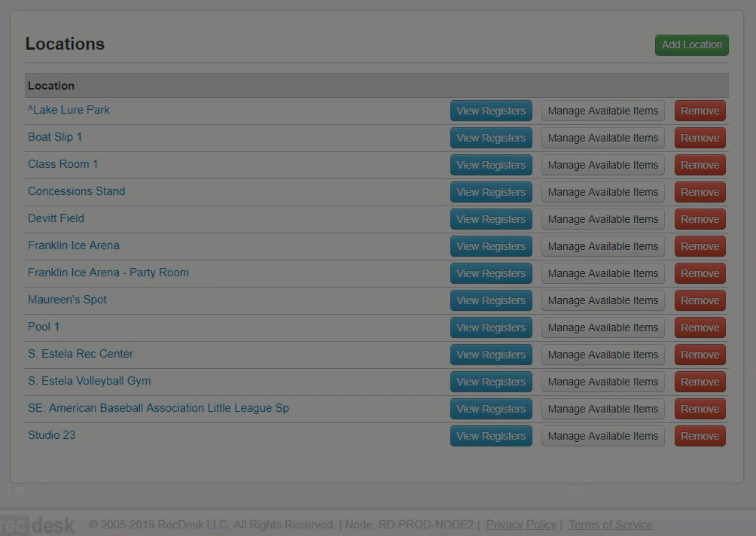The image size is (756, 536).
Task: Manage Available Items for Studio 23
Action: (602, 436)
